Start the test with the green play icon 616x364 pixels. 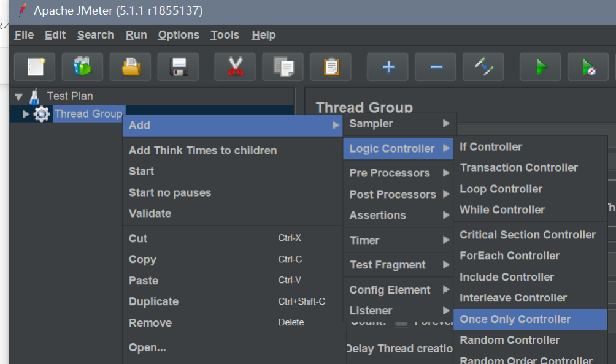(541, 67)
